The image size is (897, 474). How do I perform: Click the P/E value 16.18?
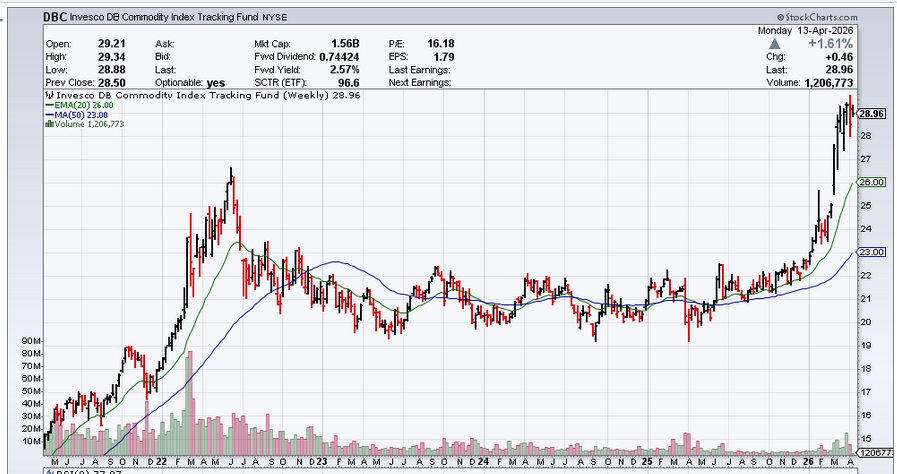440,43
